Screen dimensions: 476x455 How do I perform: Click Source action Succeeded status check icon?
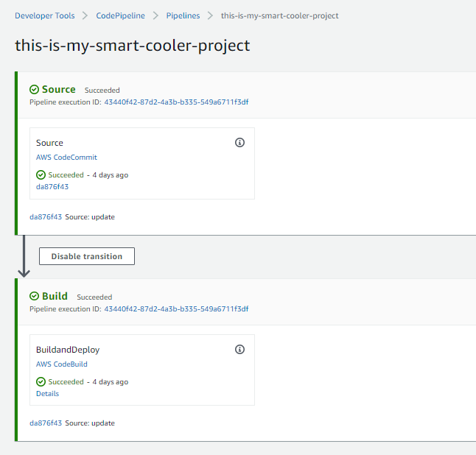[41, 175]
